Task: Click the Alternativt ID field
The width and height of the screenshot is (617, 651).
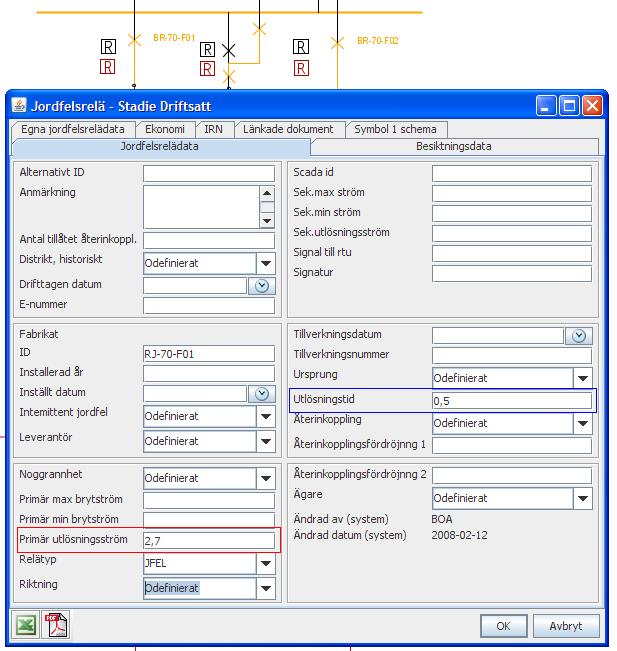Action: [209, 174]
